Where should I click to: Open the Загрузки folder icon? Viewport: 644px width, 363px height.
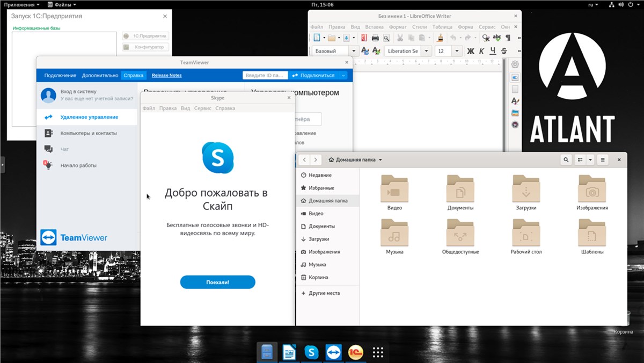[526, 189]
